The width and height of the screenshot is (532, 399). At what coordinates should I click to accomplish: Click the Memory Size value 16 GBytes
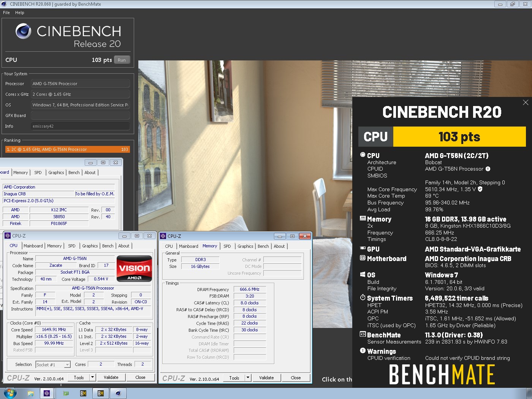tap(200, 266)
